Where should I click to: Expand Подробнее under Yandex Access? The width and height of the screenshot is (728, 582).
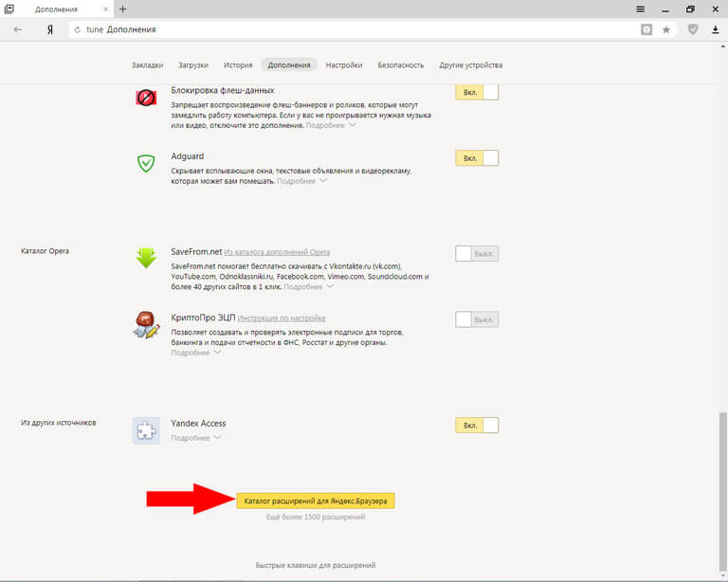195,438
